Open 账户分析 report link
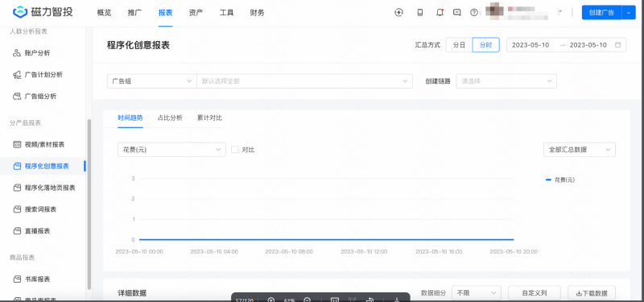This screenshot has height=302, width=644. pyautogui.click(x=37, y=53)
